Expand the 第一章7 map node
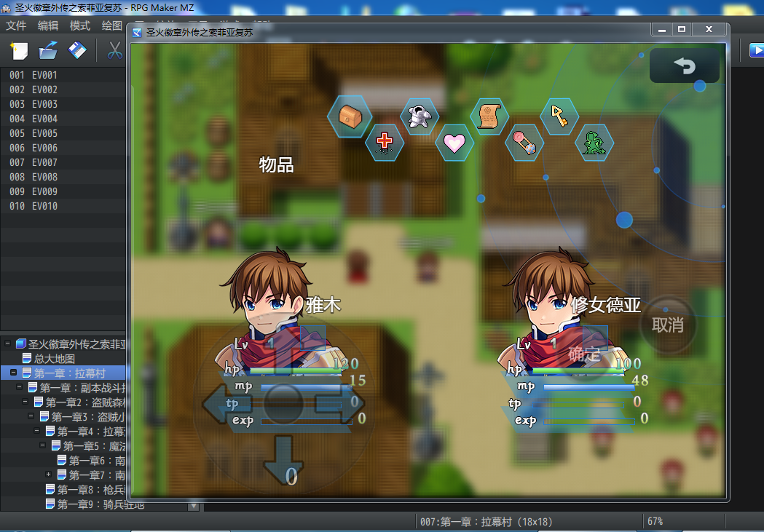This screenshot has height=532, width=764. 48,475
